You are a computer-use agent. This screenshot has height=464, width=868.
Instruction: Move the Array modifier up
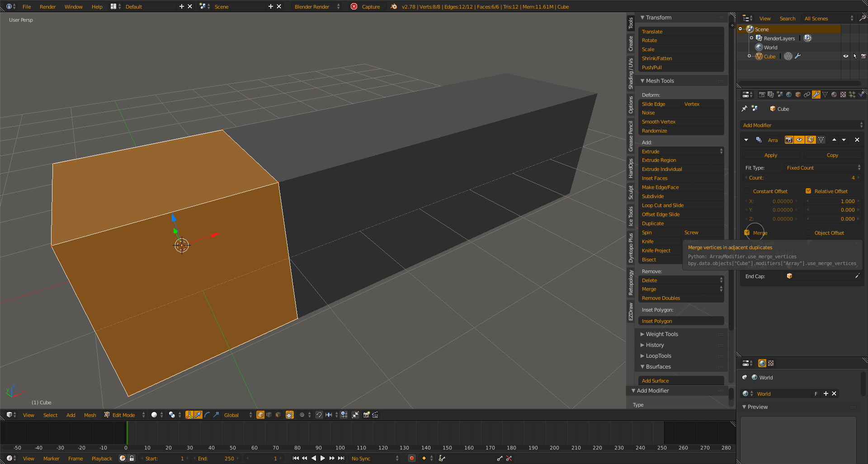[834, 140]
